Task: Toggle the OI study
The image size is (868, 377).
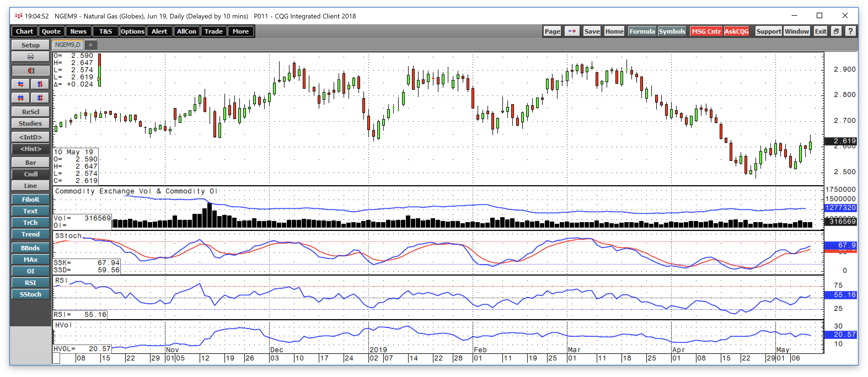Action: click(30, 271)
